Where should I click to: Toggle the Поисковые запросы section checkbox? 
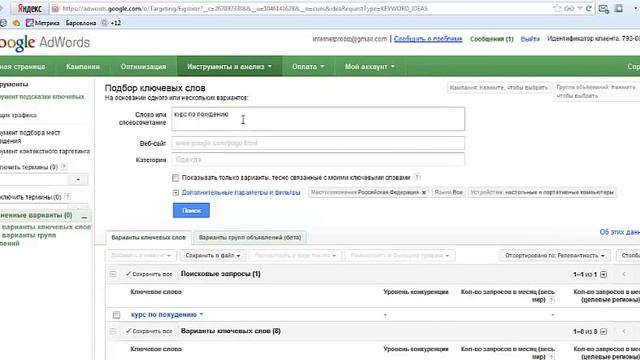(113, 274)
